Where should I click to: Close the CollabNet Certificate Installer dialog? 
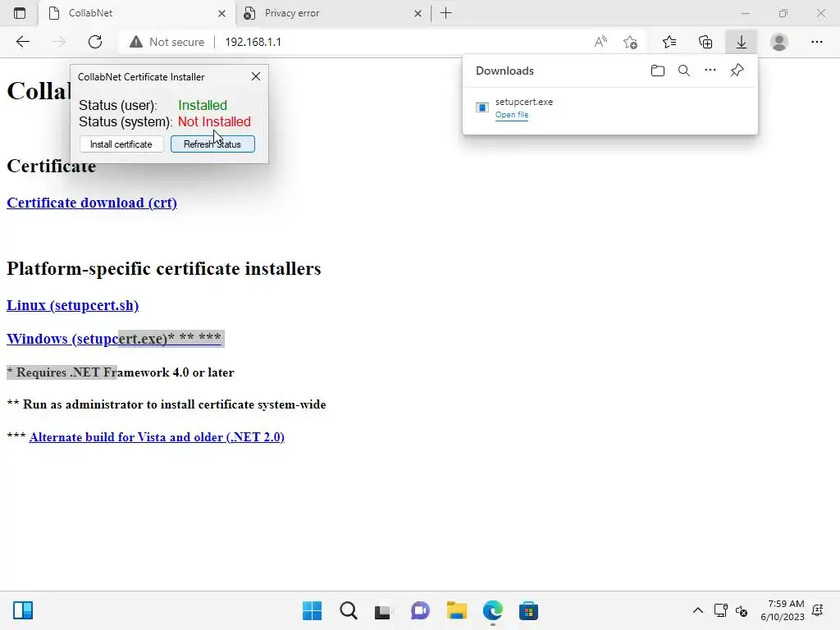click(256, 76)
